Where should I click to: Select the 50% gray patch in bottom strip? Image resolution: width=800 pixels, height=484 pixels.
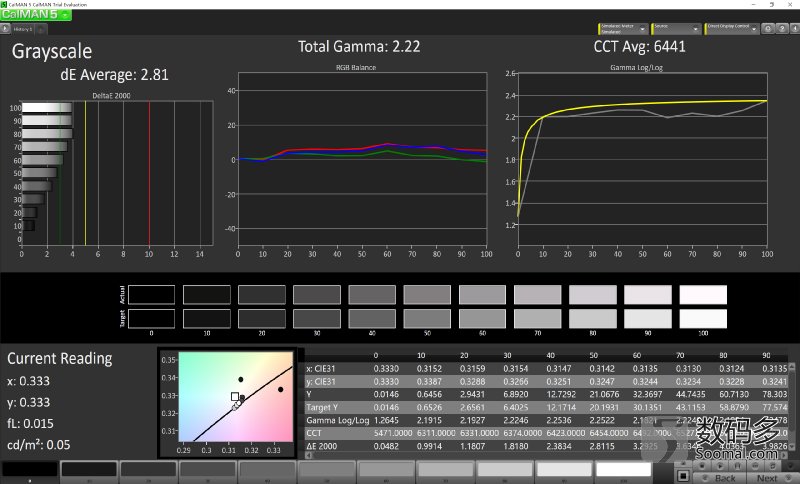click(x=327, y=470)
